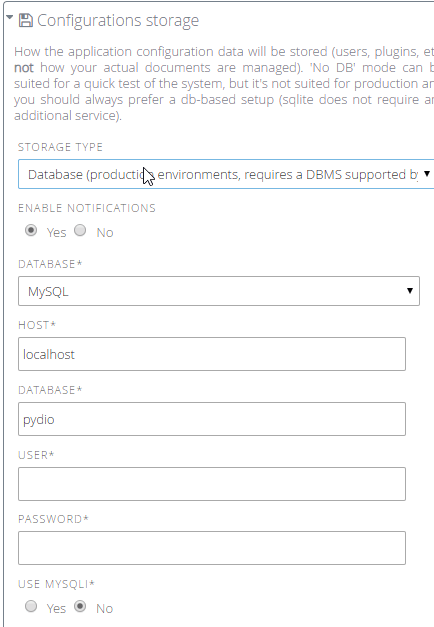Open the Storage Type dropdown
The width and height of the screenshot is (434, 627).
click(x=226, y=174)
